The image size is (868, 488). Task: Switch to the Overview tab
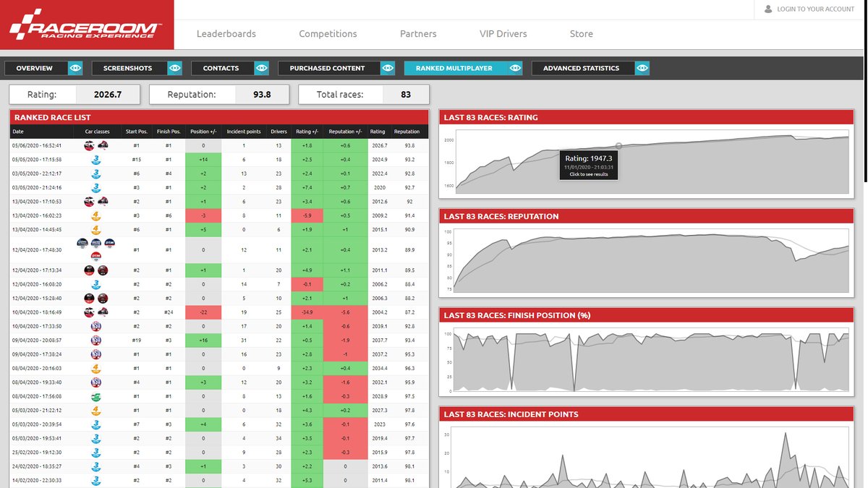[36, 68]
